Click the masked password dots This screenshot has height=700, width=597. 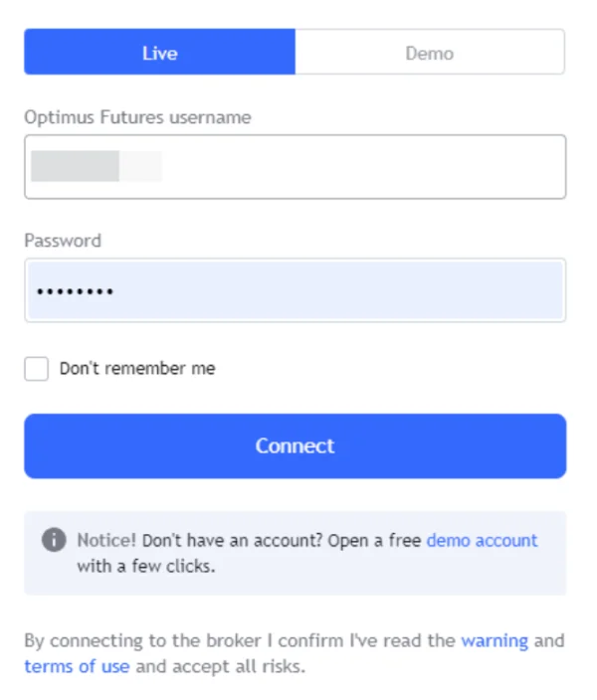pos(75,291)
